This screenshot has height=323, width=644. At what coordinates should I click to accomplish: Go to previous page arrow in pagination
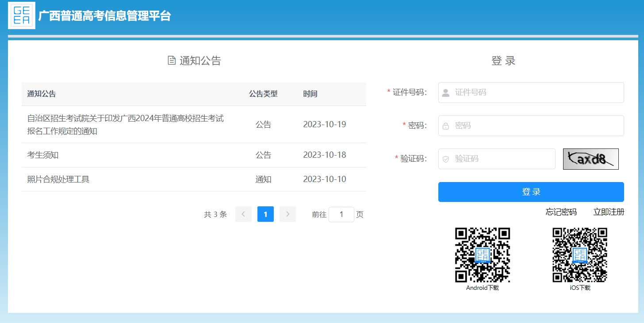point(243,214)
